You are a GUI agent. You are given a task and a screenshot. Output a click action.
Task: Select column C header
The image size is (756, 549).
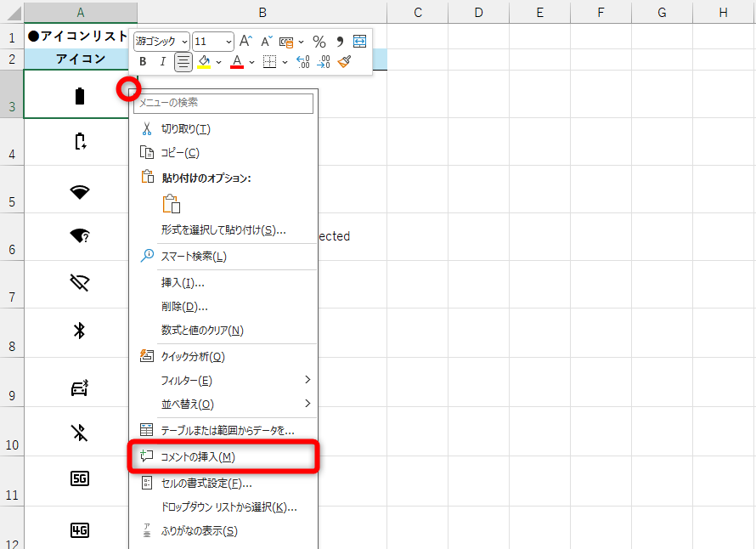tap(418, 12)
